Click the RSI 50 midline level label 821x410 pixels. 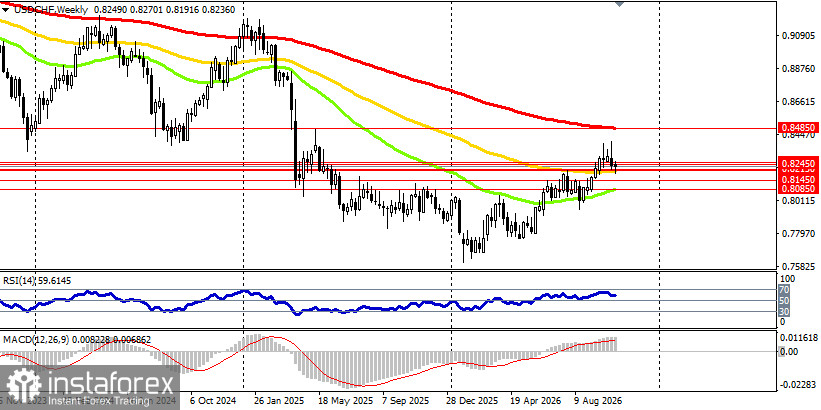[x=786, y=301]
